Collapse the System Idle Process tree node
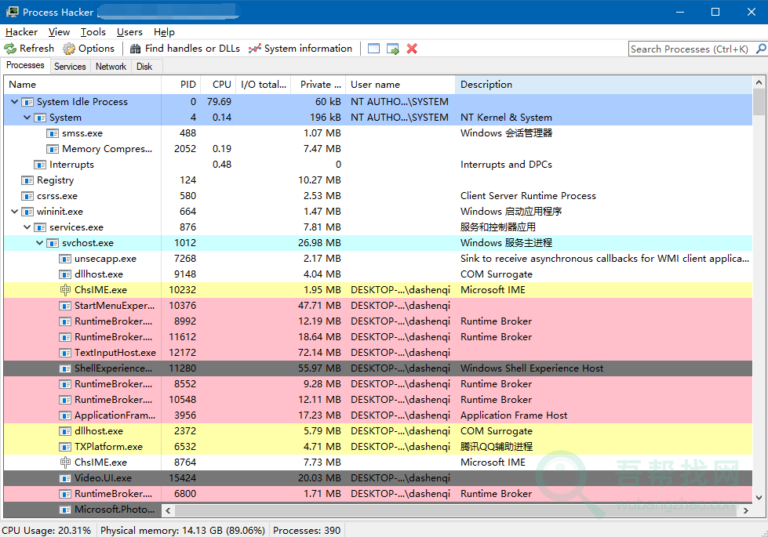 tap(14, 102)
